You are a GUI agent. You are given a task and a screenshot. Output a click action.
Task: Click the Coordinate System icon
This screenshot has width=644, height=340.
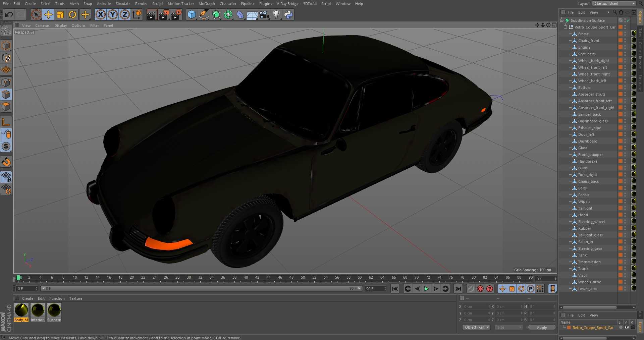[x=137, y=14]
